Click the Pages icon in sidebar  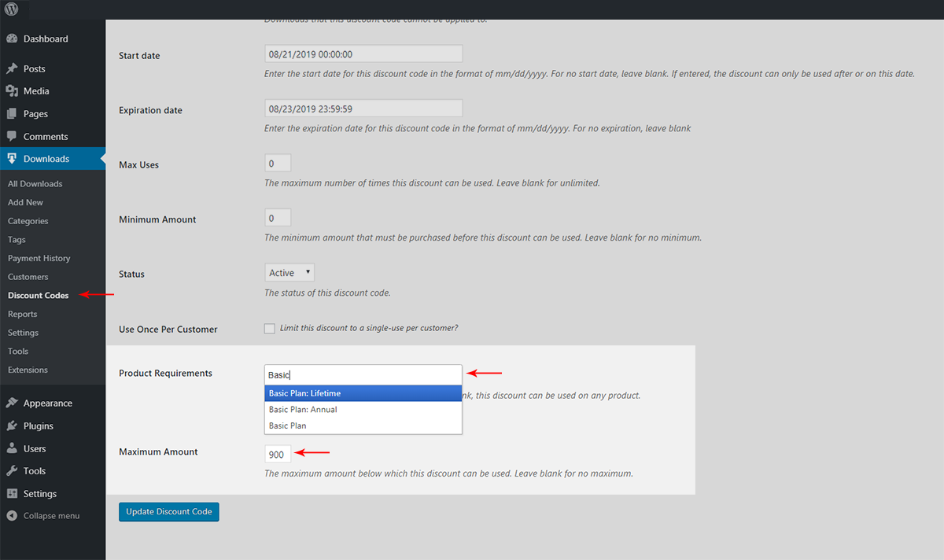point(12,114)
